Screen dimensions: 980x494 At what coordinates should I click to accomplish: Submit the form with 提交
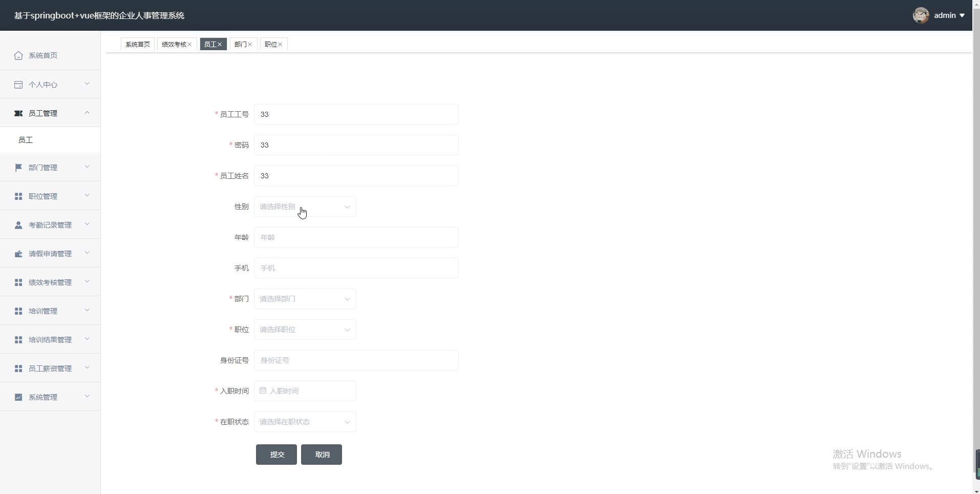(276, 455)
